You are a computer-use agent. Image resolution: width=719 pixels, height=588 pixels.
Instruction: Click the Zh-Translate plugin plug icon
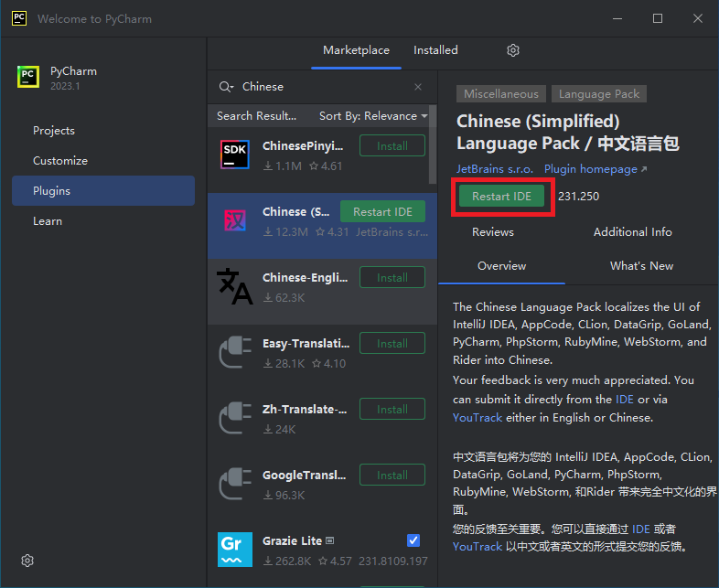point(235,419)
